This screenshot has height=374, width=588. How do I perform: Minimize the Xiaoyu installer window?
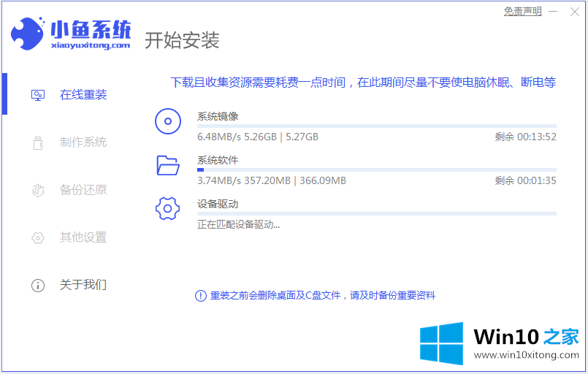point(554,11)
